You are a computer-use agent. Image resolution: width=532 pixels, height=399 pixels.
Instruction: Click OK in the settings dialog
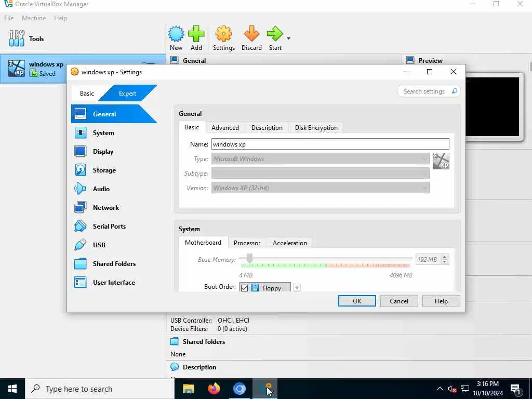click(357, 301)
